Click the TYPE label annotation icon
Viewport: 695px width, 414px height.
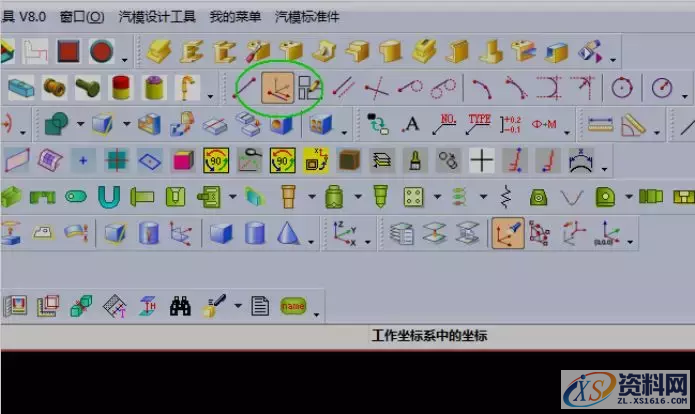tap(478, 124)
